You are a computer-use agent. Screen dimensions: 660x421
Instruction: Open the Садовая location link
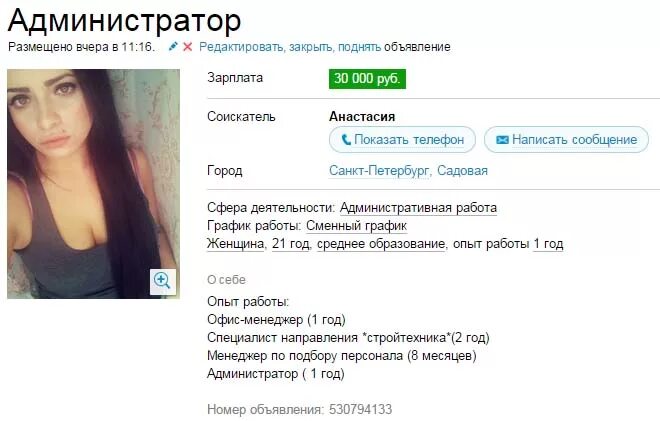tap(462, 171)
